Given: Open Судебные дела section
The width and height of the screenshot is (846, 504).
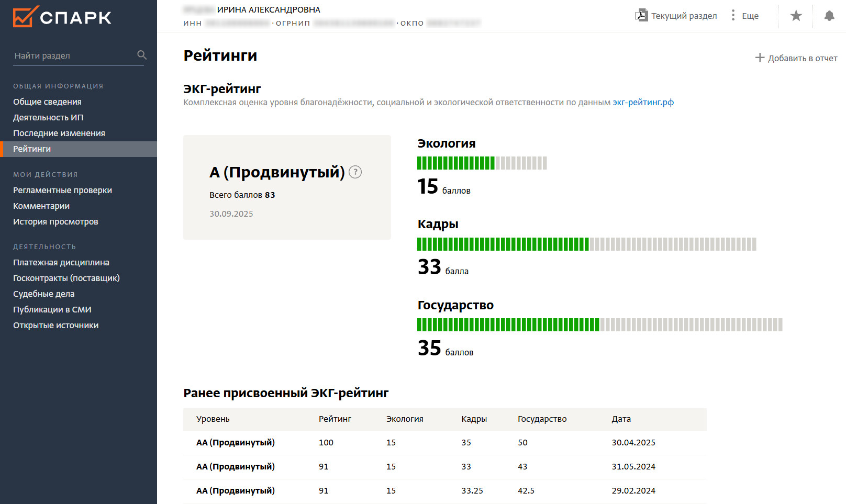Looking at the screenshot, I should point(43,294).
